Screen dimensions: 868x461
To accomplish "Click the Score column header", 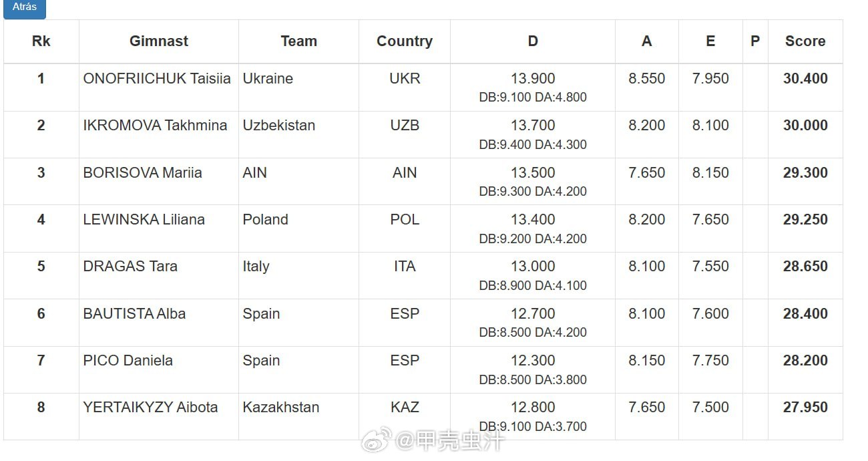I will [x=805, y=41].
